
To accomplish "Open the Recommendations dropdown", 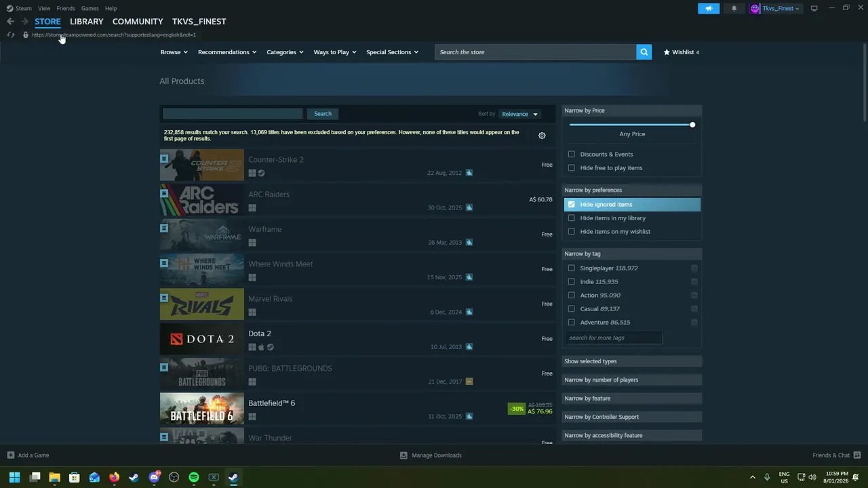I will coord(227,52).
